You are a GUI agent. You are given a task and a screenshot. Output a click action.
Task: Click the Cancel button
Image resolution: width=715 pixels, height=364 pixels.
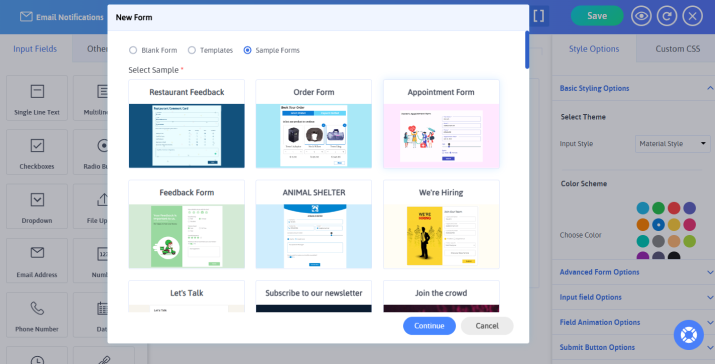pyautogui.click(x=487, y=326)
